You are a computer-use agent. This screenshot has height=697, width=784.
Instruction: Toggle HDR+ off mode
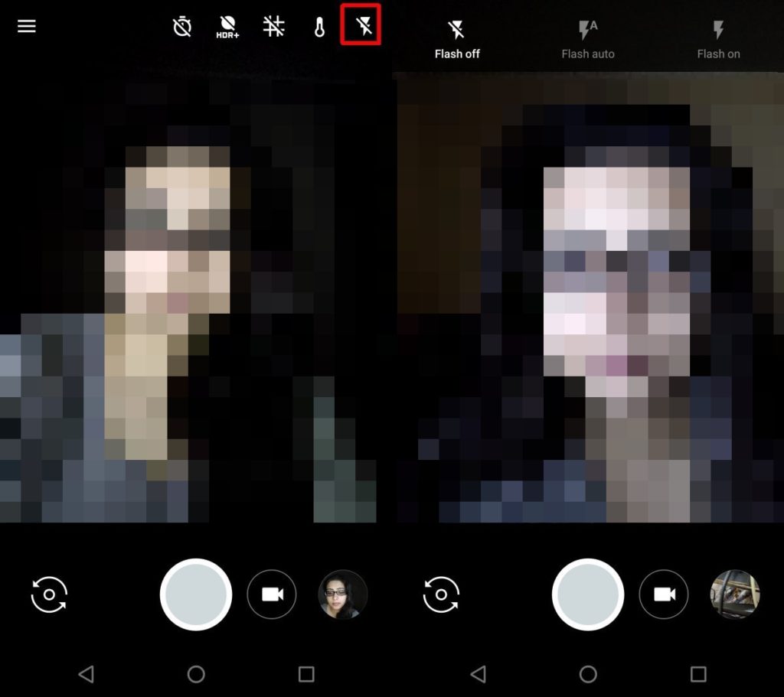228,27
